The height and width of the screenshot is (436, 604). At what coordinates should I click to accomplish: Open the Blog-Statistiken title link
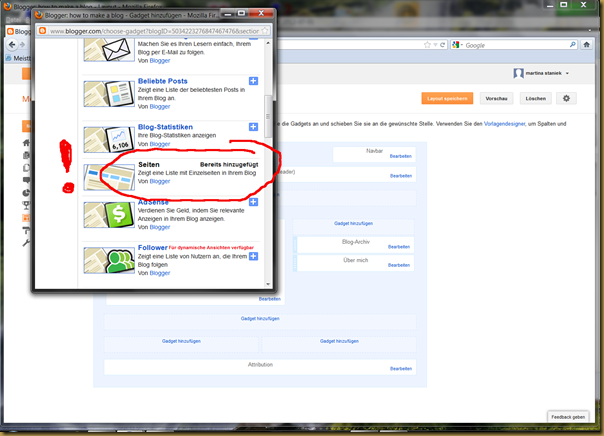pos(165,127)
